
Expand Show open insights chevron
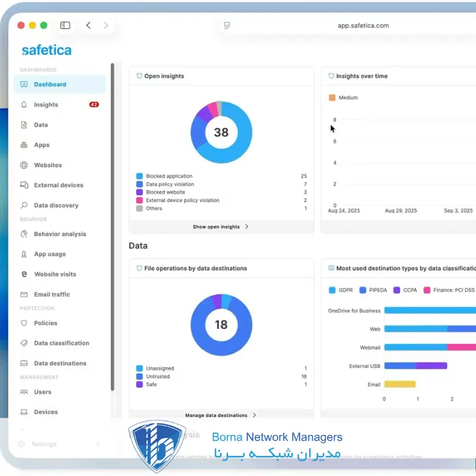pyautogui.click(x=247, y=227)
